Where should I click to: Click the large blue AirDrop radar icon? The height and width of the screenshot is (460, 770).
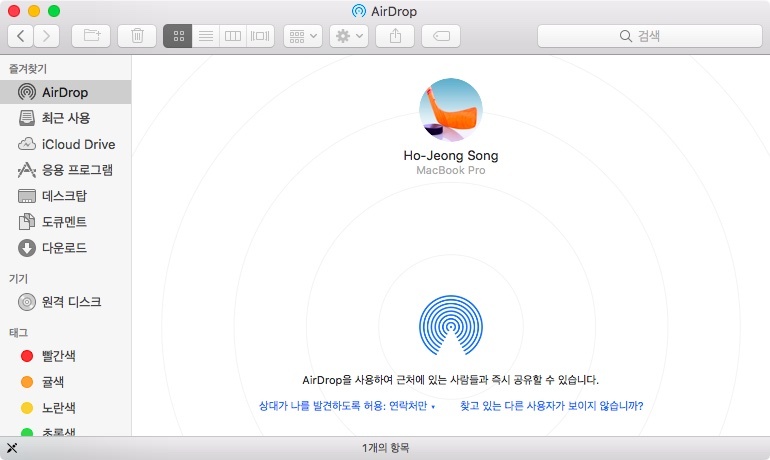pyautogui.click(x=450, y=325)
